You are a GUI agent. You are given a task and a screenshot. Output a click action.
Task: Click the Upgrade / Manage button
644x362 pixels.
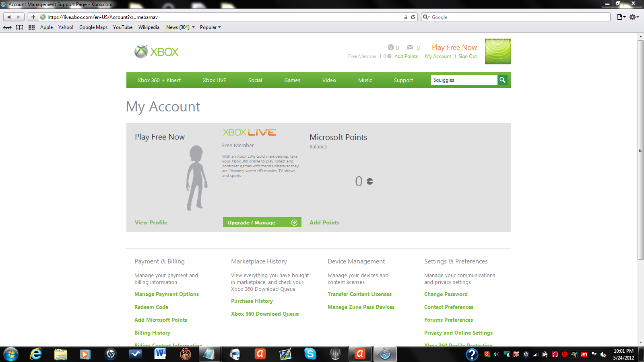[x=262, y=222]
